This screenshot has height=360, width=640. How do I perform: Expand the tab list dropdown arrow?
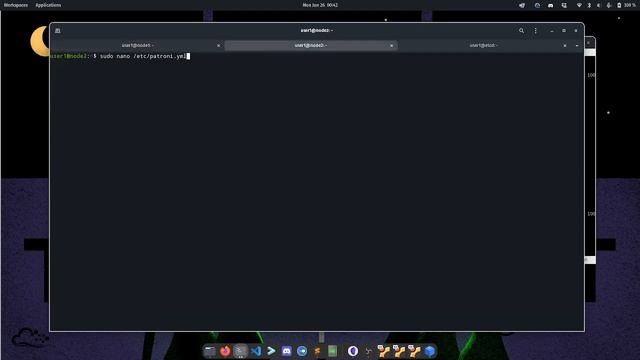click(x=577, y=46)
